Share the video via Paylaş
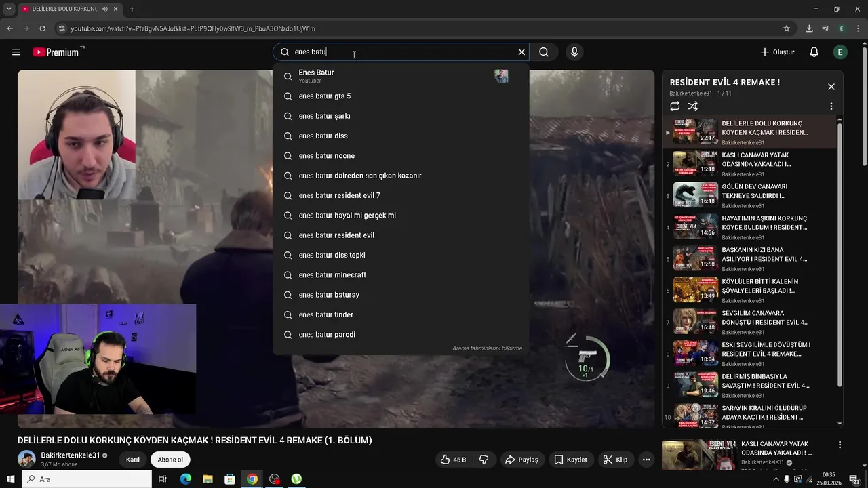 (x=521, y=460)
